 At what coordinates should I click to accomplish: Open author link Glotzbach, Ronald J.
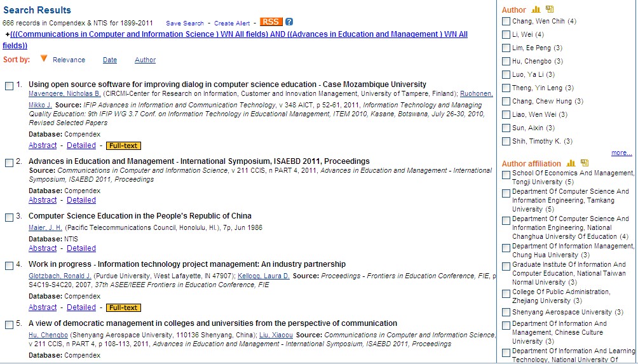tap(60, 276)
